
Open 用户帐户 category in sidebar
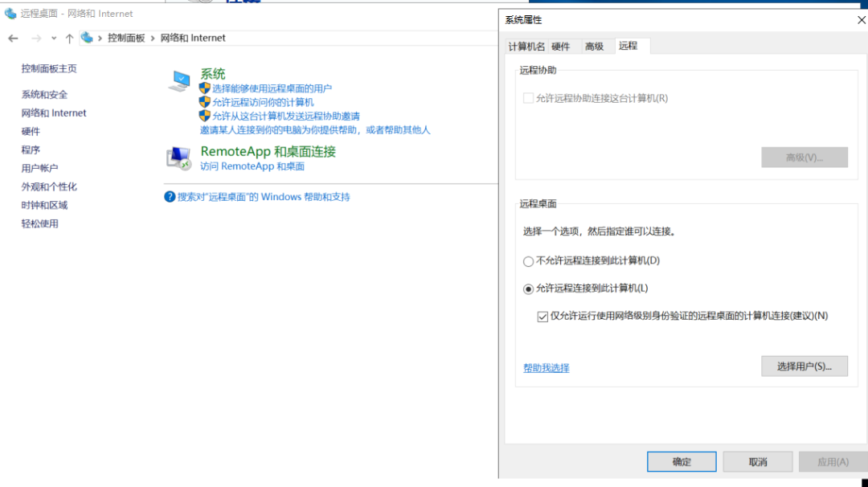pos(39,168)
